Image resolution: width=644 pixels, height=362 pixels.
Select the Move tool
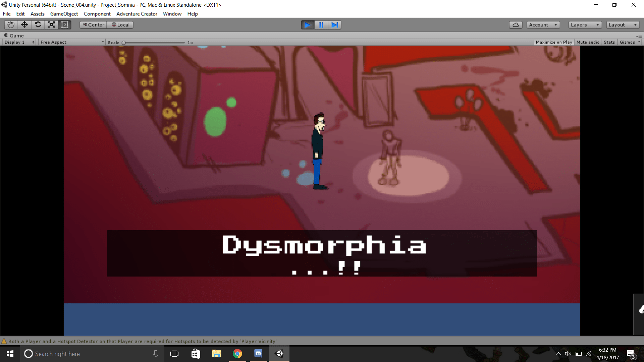[x=24, y=25]
